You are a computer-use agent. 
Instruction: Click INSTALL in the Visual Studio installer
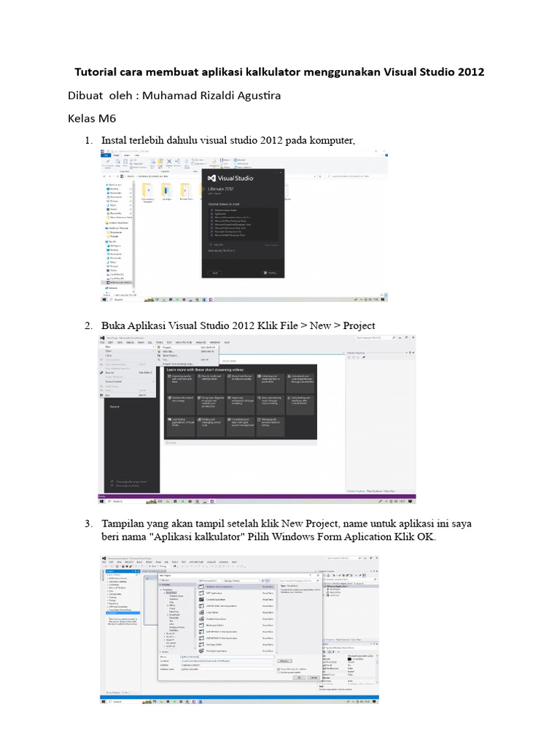click(x=271, y=273)
